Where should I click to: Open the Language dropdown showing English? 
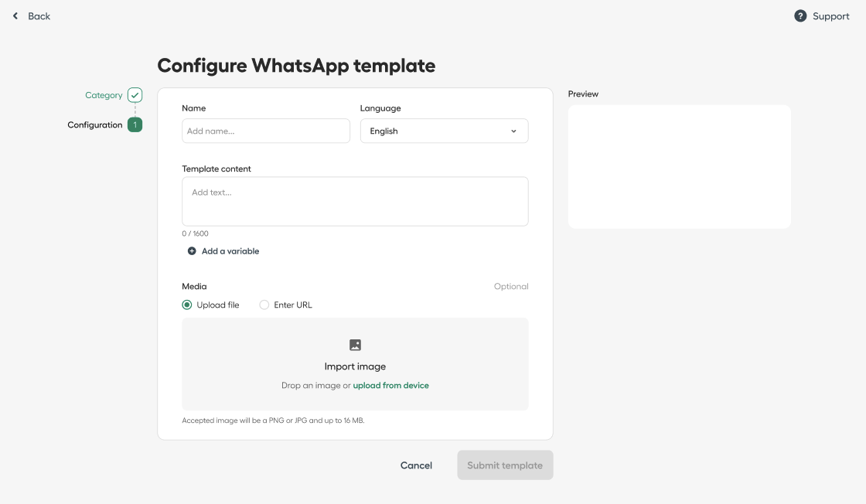pos(444,131)
